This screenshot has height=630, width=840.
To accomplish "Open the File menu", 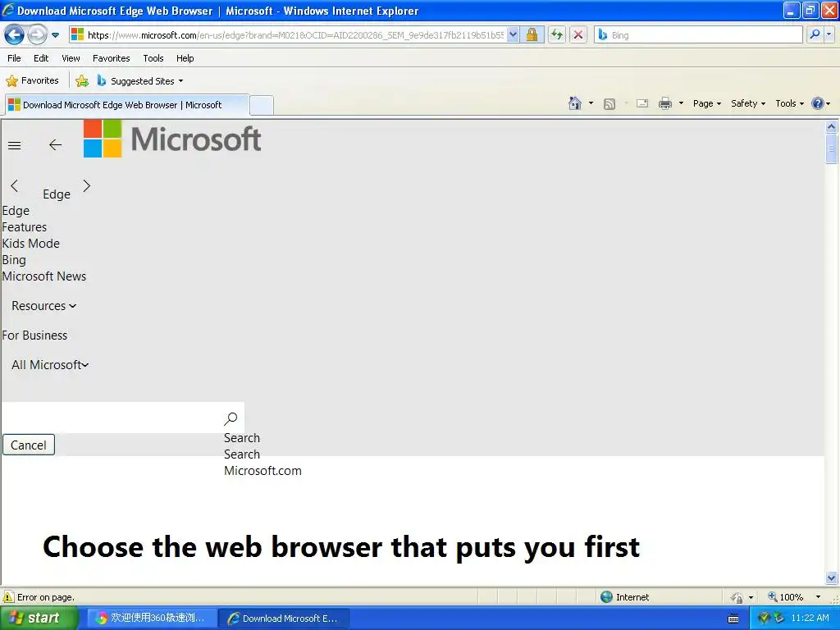I will pos(15,58).
